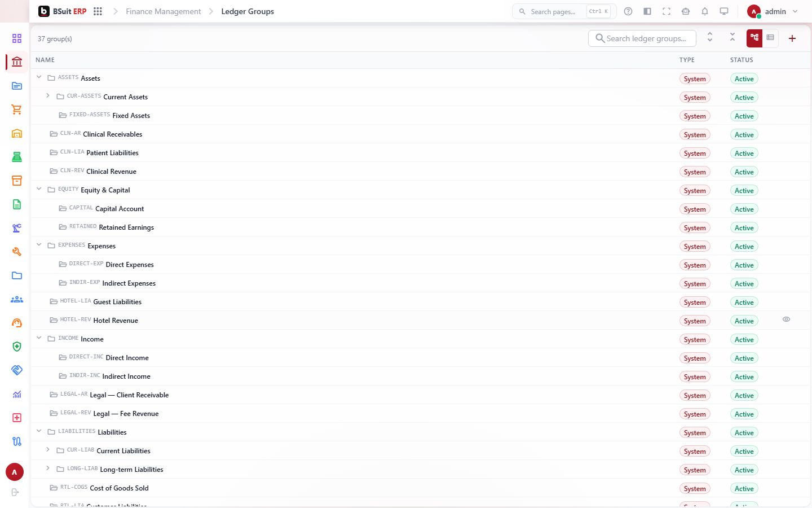Expand the Current Assets group

coord(48,96)
